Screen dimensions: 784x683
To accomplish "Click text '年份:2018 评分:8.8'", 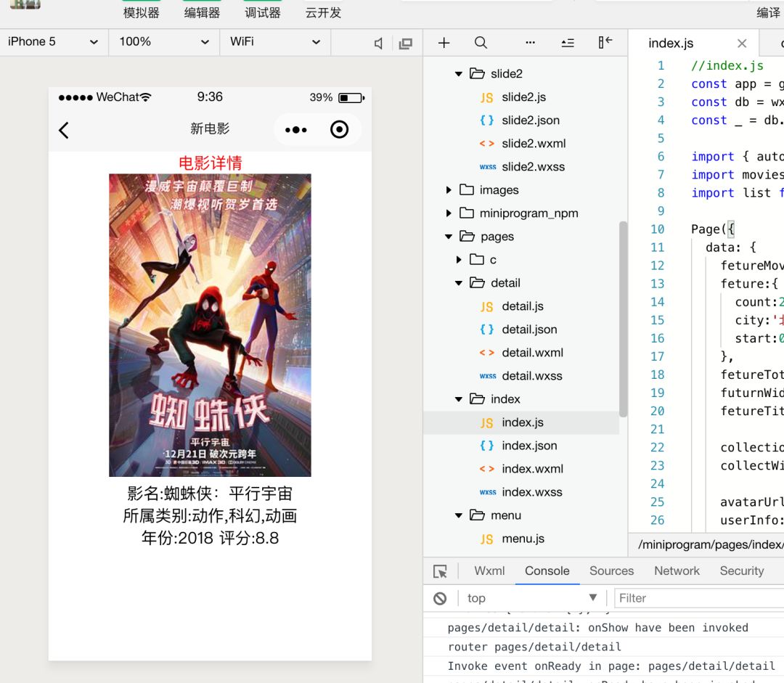I will pos(210,538).
